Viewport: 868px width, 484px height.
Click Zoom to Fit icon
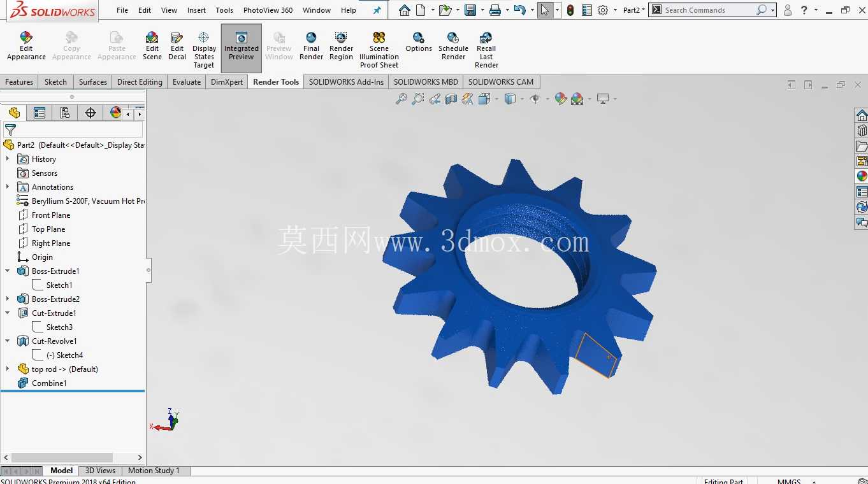[401, 99]
